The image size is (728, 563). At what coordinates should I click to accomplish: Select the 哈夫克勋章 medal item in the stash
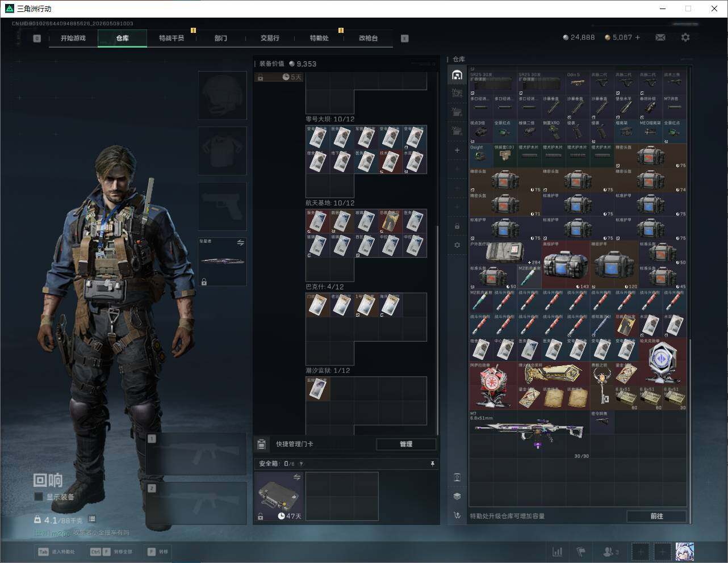(662, 362)
